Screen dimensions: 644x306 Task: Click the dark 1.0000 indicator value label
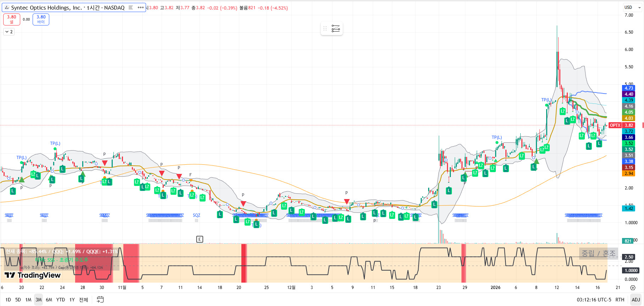tap(631, 271)
